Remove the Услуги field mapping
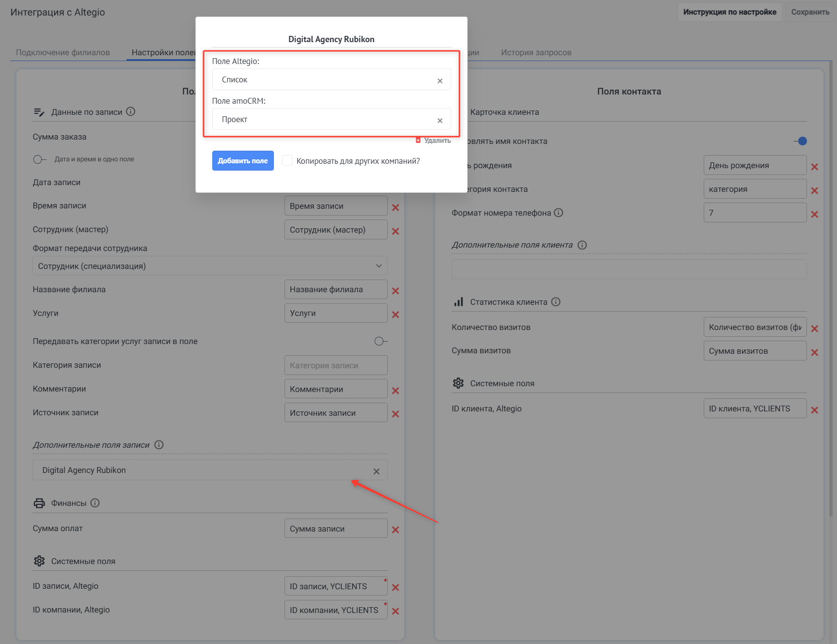Image resolution: width=837 pixels, height=644 pixels. tap(395, 314)
